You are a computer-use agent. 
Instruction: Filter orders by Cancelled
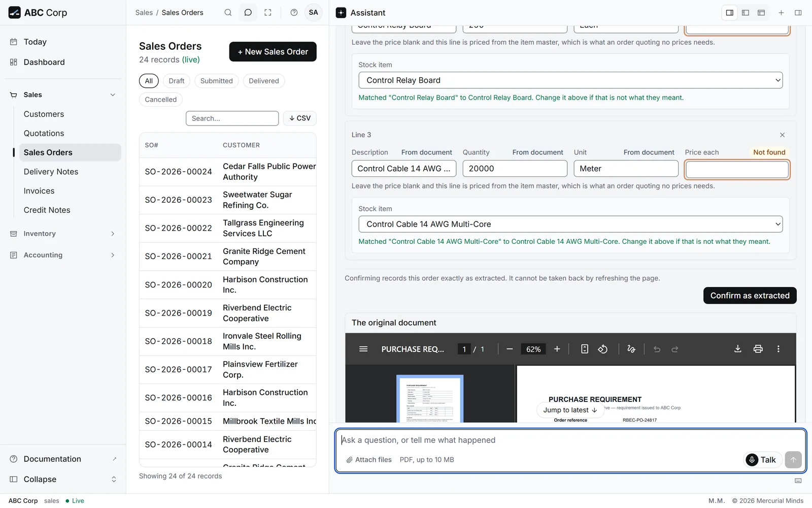click(x=161, y=100)
